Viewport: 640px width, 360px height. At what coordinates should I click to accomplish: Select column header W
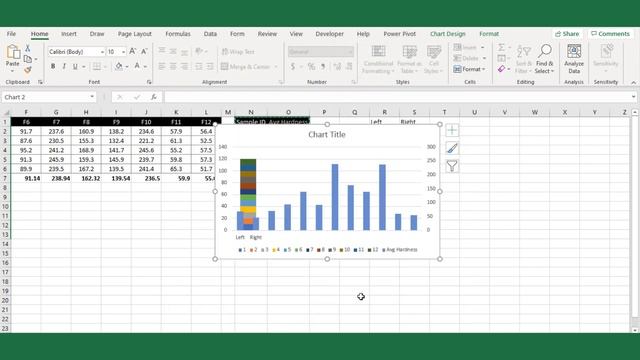pyautogui.click(x=535, y=112)
